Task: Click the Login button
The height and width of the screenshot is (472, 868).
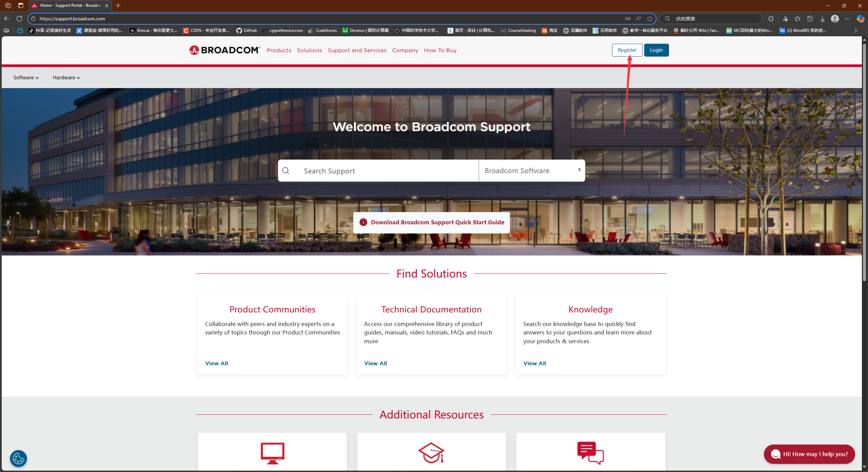Action: 656,50
